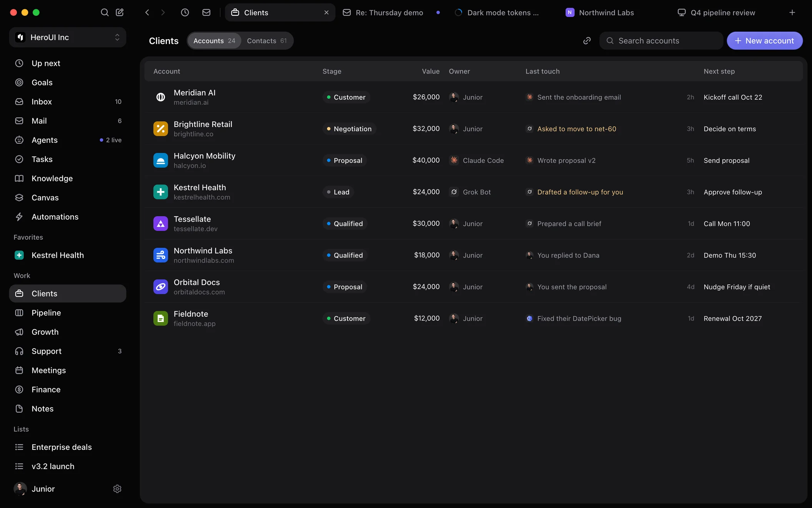Click the Northwind Labs row logo icon

(161, 255)
